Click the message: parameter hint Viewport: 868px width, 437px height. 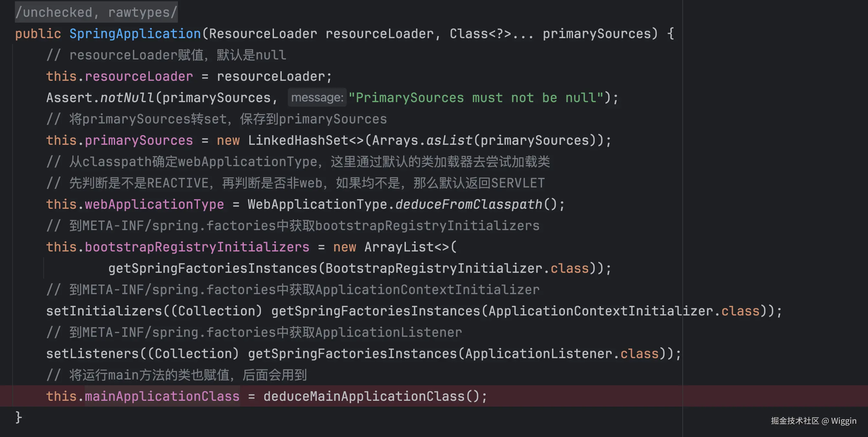(317, 98)
